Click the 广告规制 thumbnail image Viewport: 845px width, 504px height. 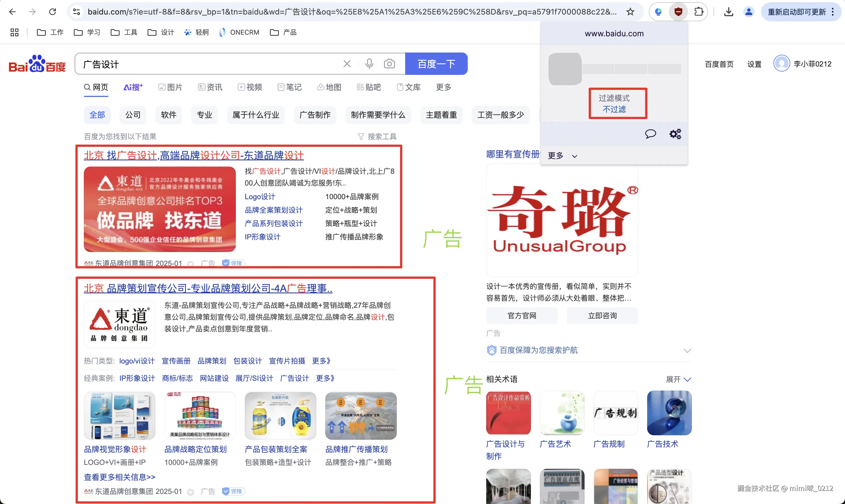(615, 413)
